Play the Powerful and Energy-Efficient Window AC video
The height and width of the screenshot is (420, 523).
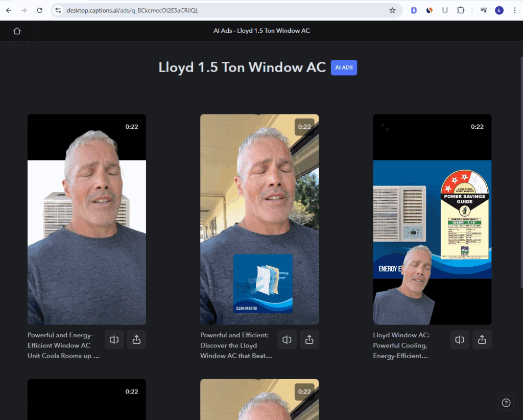(x=87, y=219)
